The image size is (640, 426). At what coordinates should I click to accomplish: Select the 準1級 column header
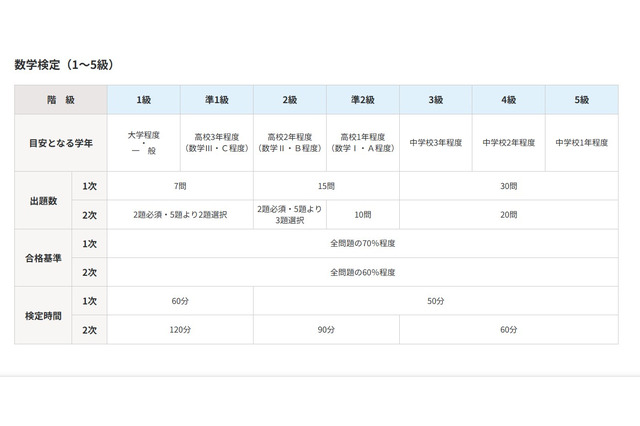(x=216, y=100)
